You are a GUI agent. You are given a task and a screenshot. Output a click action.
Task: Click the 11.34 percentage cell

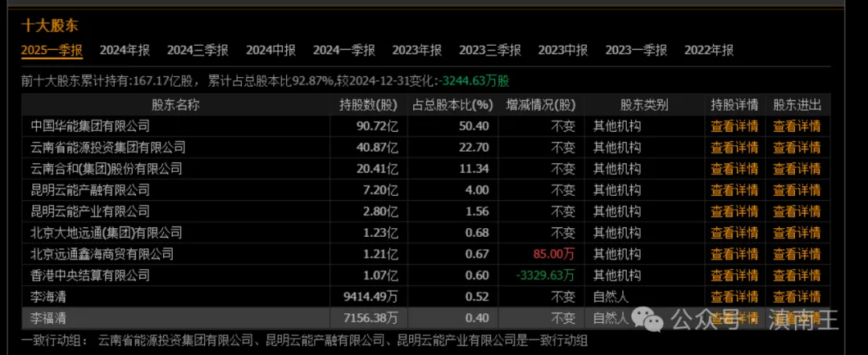coord(476,169)
